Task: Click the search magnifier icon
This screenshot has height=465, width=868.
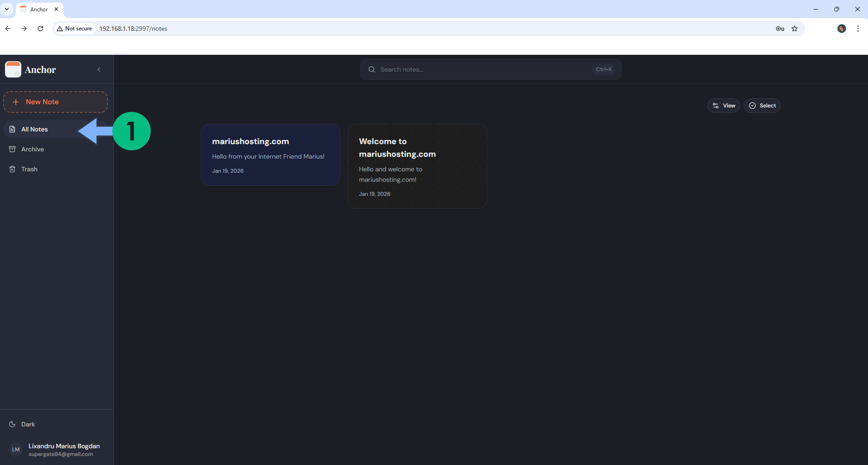Action: point(371,69)
